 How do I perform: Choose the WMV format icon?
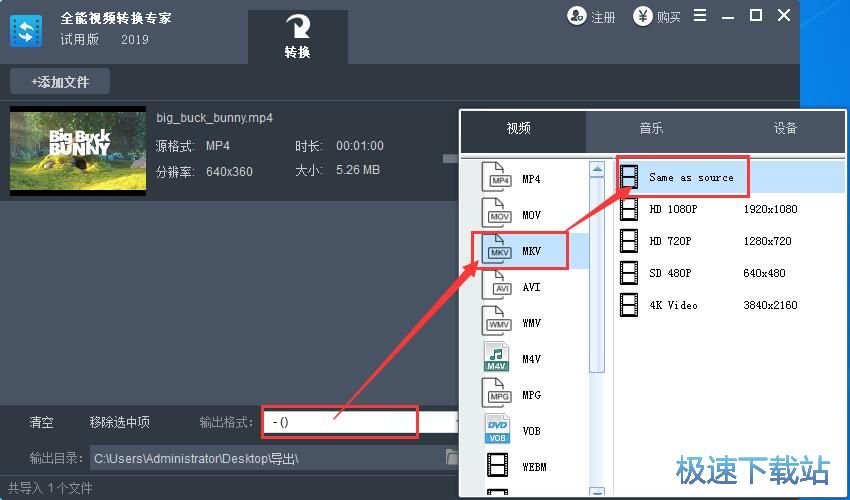click(497, 321)
